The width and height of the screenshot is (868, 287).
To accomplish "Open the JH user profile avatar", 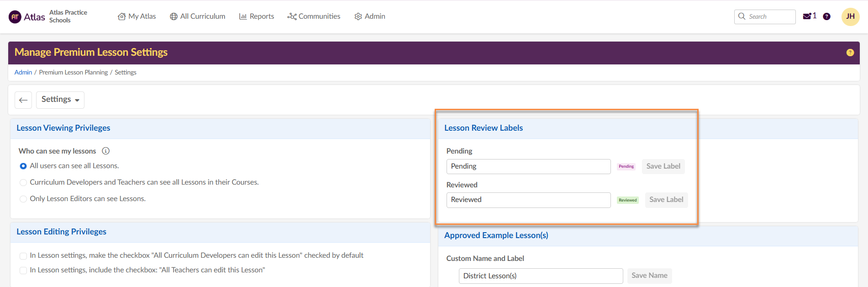I will pos(850,16).
